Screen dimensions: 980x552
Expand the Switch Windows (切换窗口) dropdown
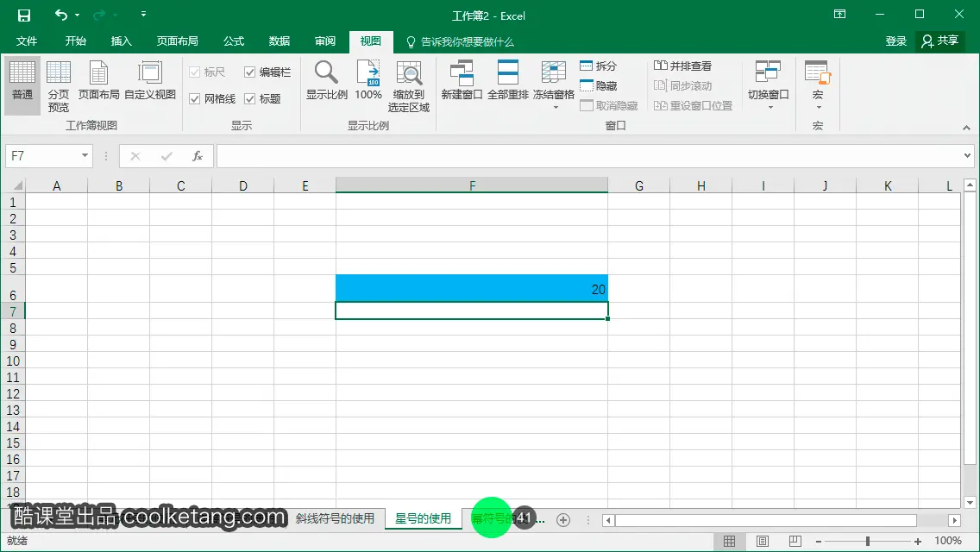(770, 108)
